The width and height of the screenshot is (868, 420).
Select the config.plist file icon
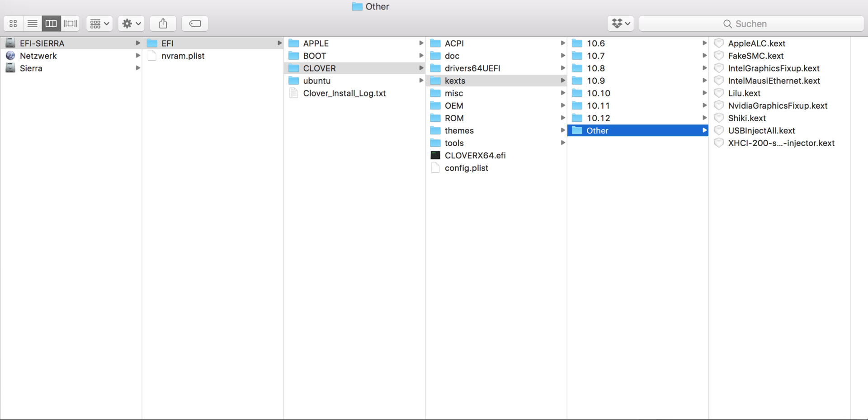[435, 167]
